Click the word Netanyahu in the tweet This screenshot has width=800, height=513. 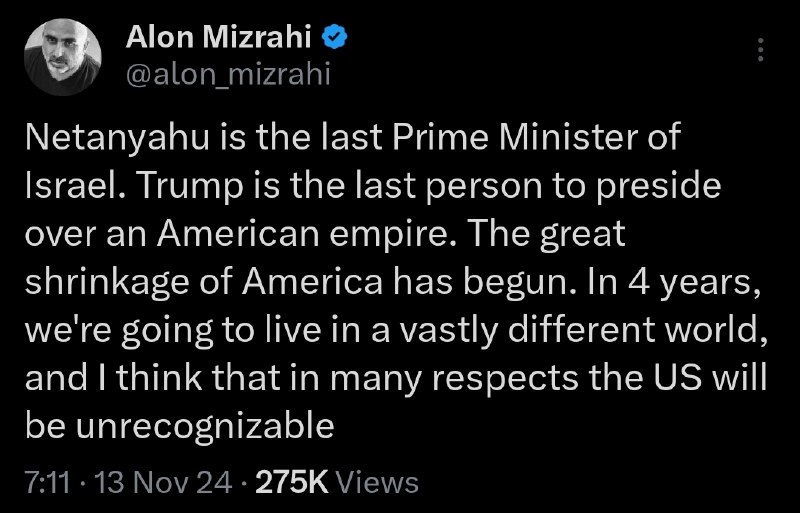click(117, 138)
